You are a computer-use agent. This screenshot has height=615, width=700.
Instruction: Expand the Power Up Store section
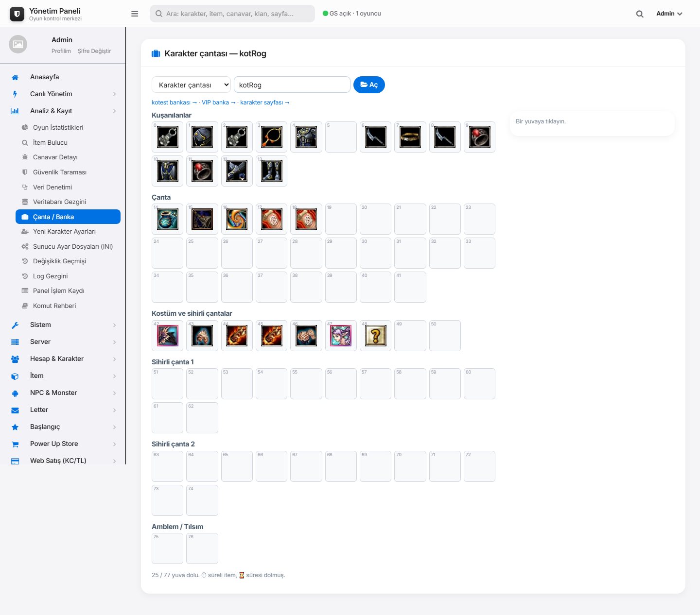tap(63, 444)
